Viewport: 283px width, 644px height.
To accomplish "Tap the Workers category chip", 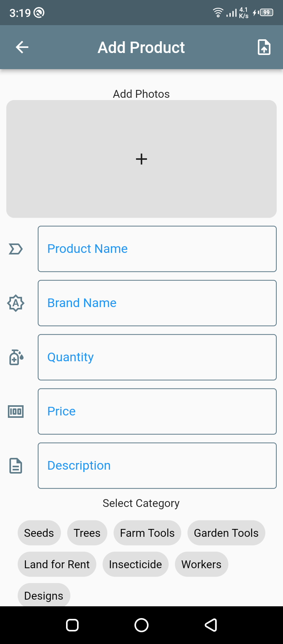I will point(201,564).
